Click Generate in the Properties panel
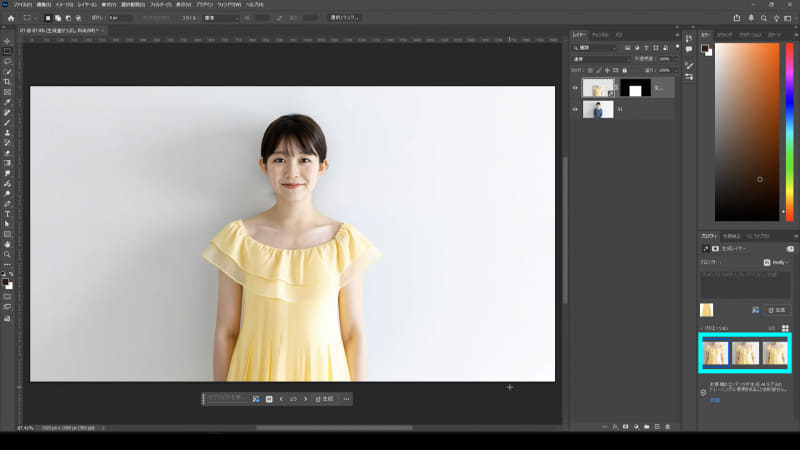The height and width of the screenshot is (450, 800). (777, 310)
